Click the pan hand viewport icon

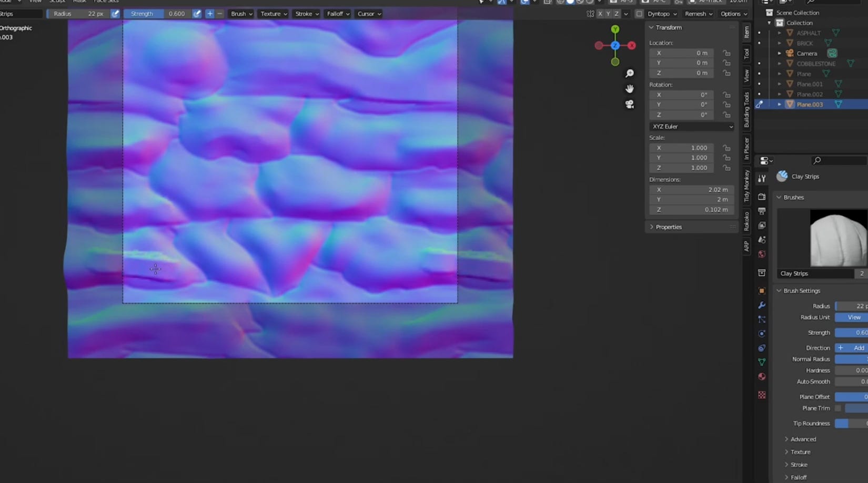tap(630, 89)
